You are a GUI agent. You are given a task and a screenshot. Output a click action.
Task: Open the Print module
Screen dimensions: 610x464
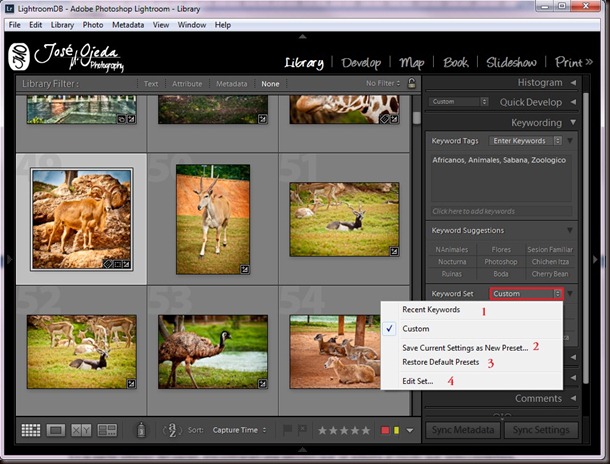pos(569,62)
